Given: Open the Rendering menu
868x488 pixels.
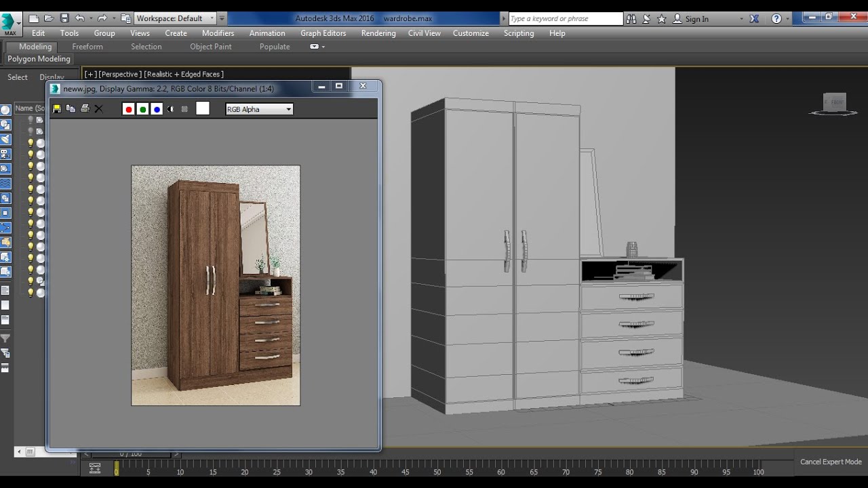Looking at the screenshot, I should coord(378,33).
